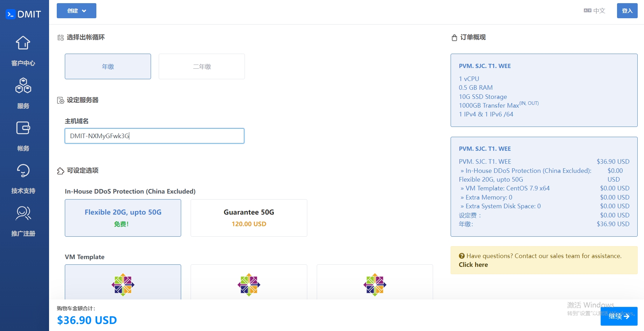Select the second CentOS VM template

(x=249, y=282)
